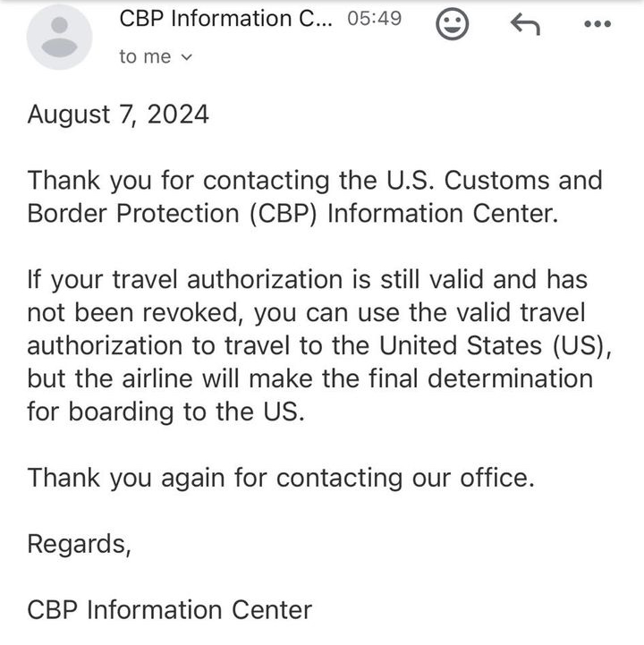
Task: Open the sender's profile avatar
Action: 59,37
